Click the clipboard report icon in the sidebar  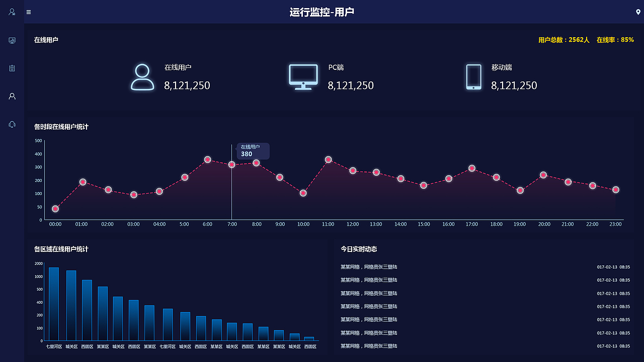click(12, 68)
